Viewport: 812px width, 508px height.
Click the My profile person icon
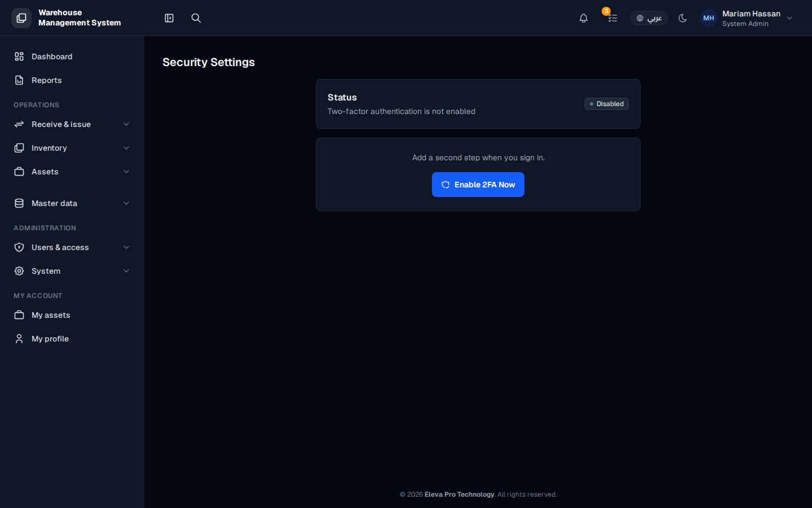coord(19,339)
